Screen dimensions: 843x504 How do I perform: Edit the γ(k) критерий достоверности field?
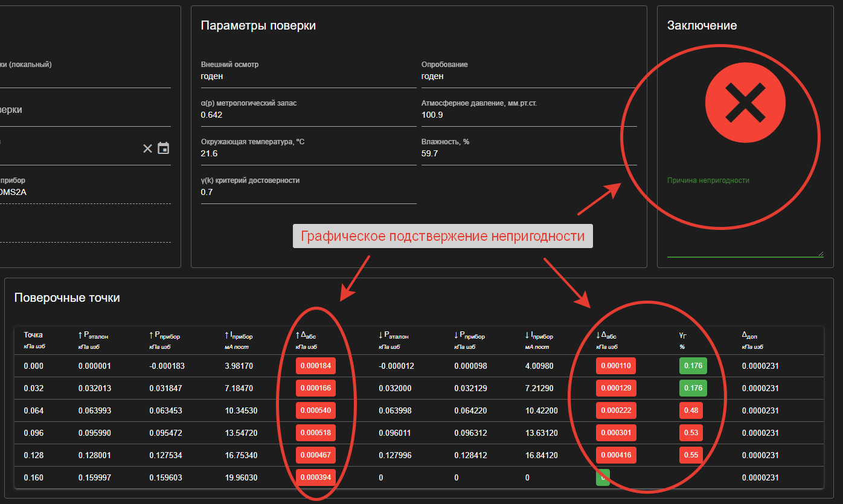[308, 193]
